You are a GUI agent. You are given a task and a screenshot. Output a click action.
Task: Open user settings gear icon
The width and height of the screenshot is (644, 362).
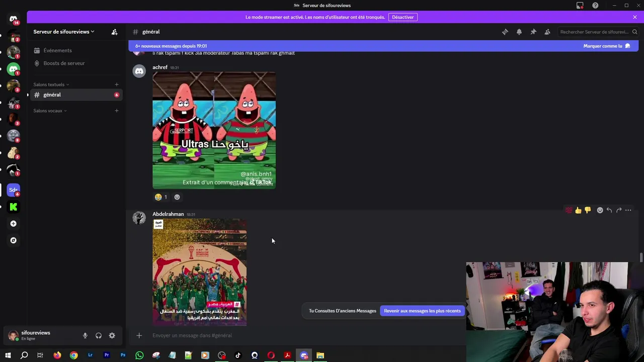point(112,335)
